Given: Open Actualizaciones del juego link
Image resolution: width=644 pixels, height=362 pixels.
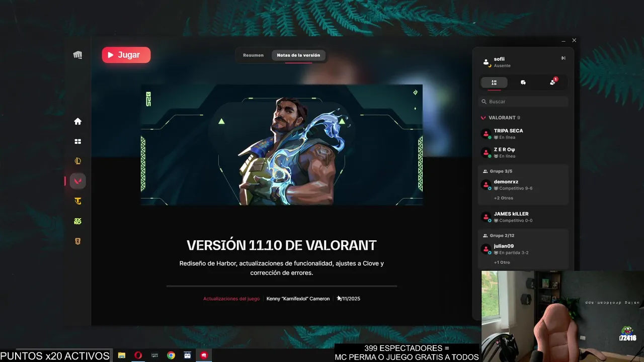Looking at the screenshot, I should coord(231,299).
